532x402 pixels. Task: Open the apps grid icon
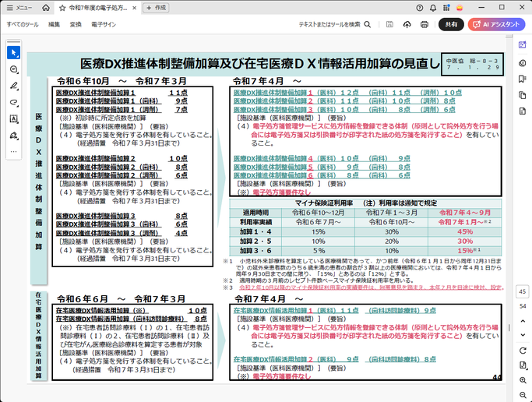[x=446, y=8]
